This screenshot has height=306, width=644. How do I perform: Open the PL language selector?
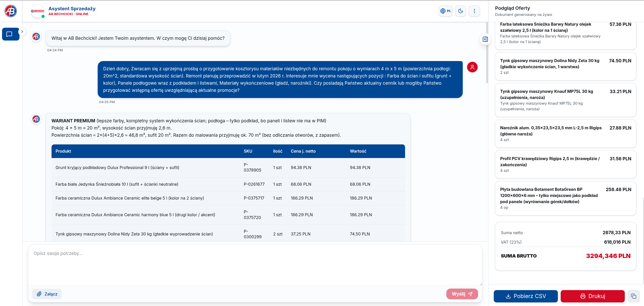click(x=446, y=11)
